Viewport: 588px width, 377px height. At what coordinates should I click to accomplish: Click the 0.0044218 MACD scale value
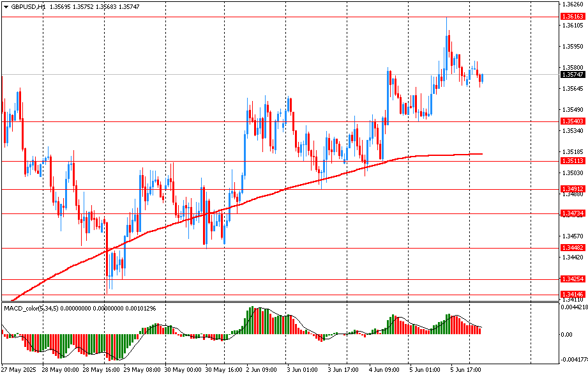pyautogui.click(x=574, y=307)
